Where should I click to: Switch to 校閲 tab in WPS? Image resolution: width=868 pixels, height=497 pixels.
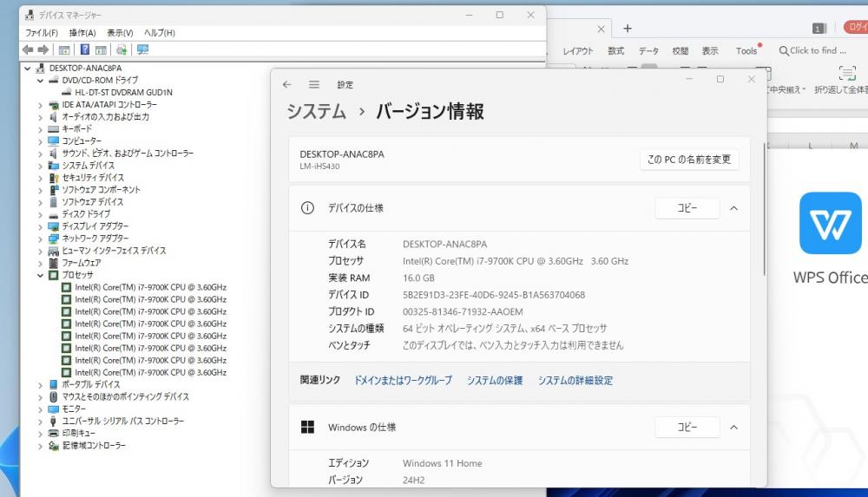point(681,51)
